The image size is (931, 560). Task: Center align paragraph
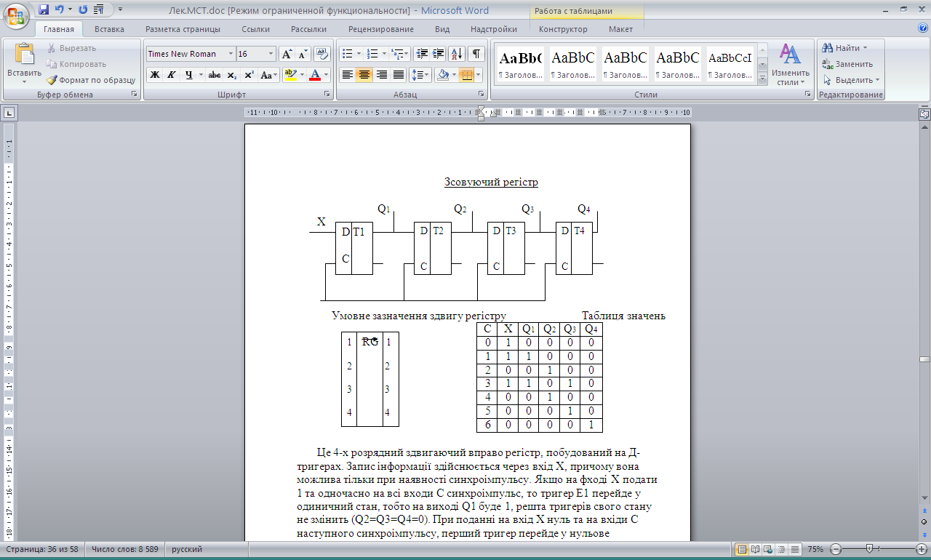coord(364,74)
